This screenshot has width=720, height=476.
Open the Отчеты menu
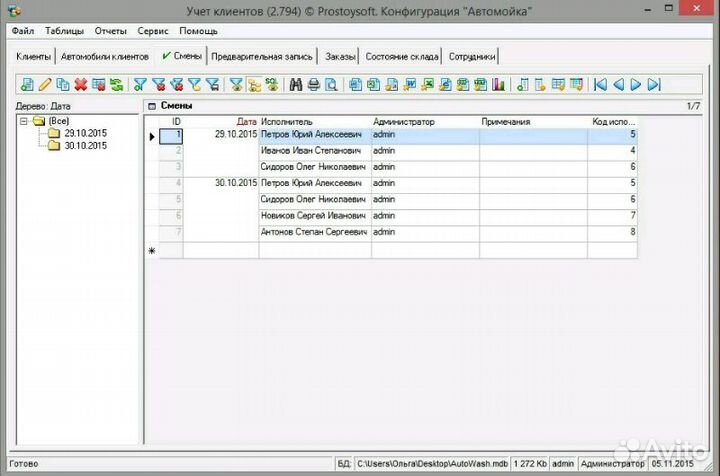[x=110, y=31]
